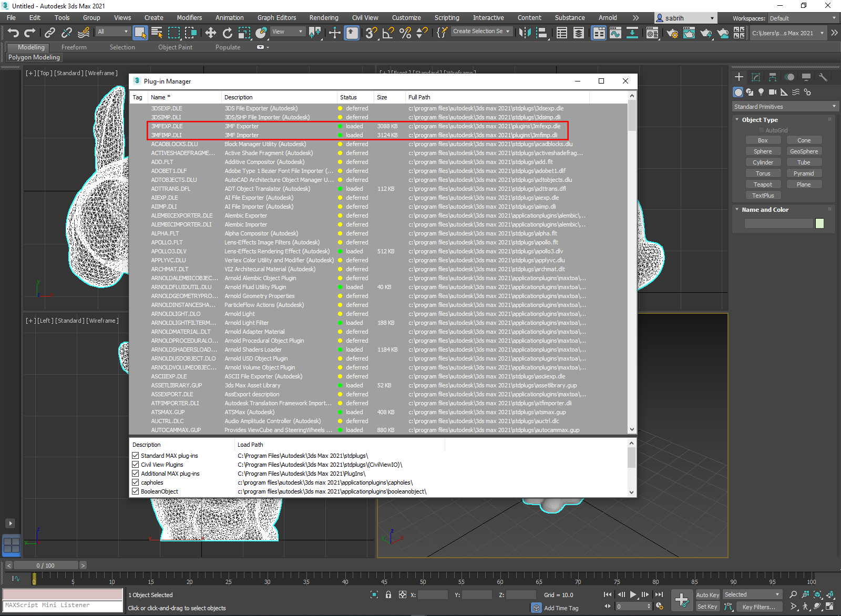Open the project path dropdown

click(788, 33)
